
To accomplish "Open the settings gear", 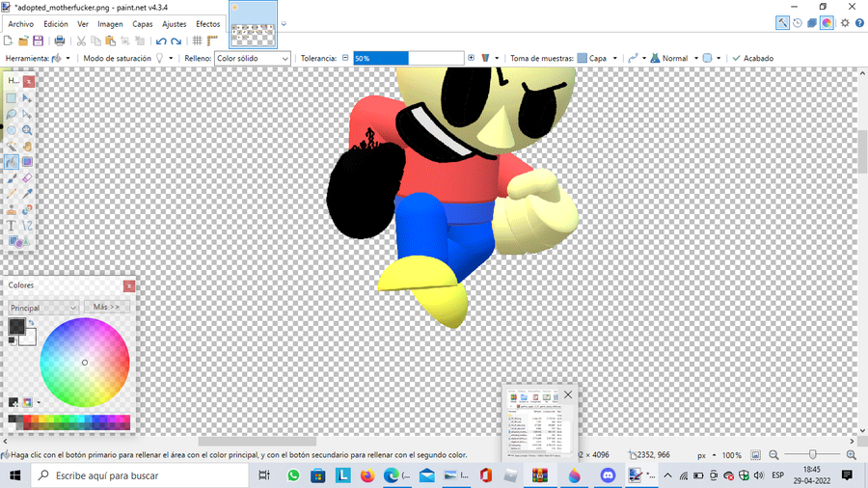I will (x=845, y=23).
